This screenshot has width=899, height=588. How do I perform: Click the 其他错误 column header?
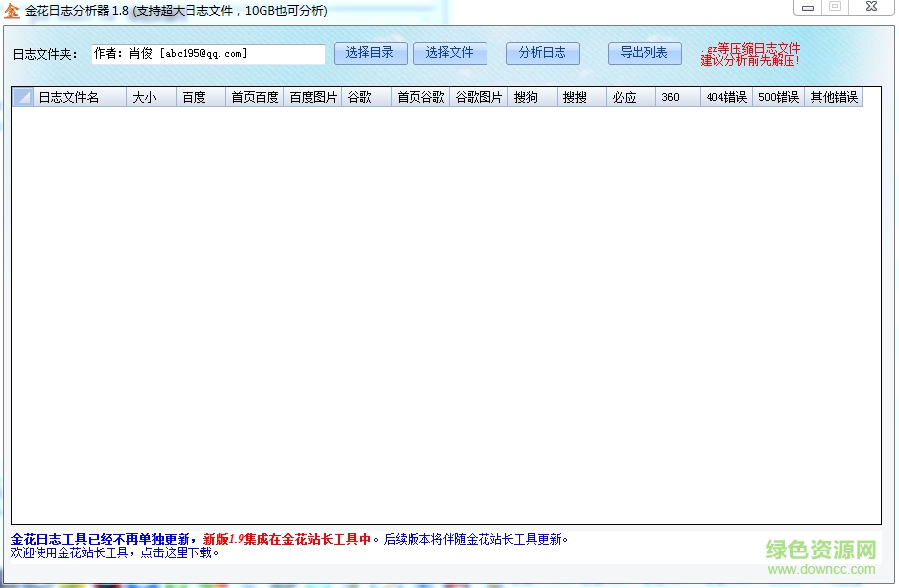(x=832, y=96)
